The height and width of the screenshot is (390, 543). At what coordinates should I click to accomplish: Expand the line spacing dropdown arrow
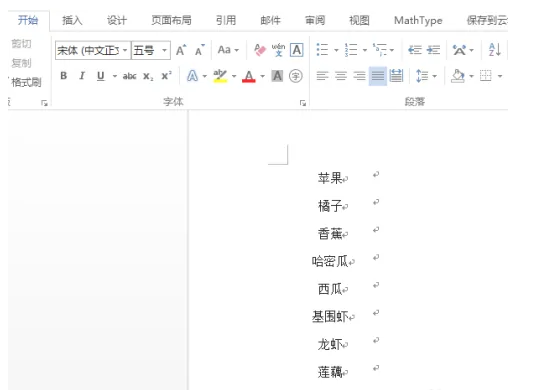[435, 76]
